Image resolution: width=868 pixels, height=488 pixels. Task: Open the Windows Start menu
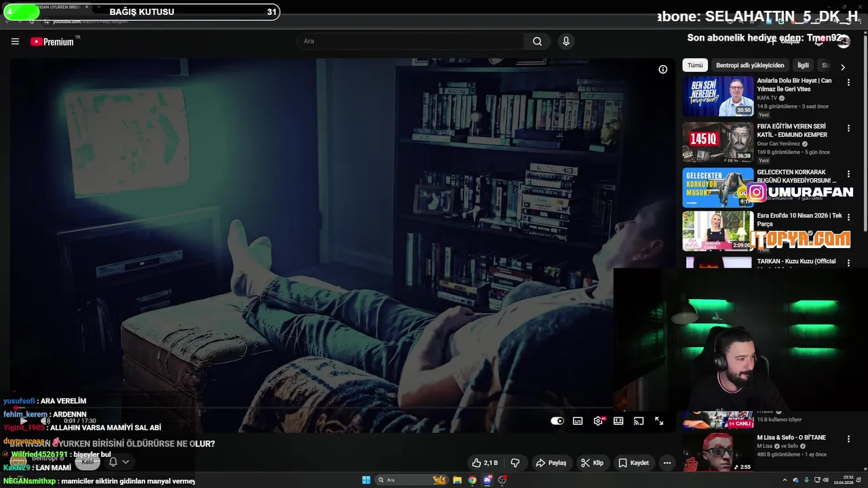(x=366, y=480)
